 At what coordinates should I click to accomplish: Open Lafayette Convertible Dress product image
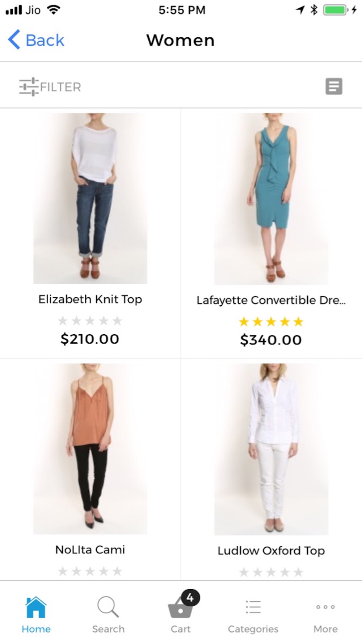point(271,198)
